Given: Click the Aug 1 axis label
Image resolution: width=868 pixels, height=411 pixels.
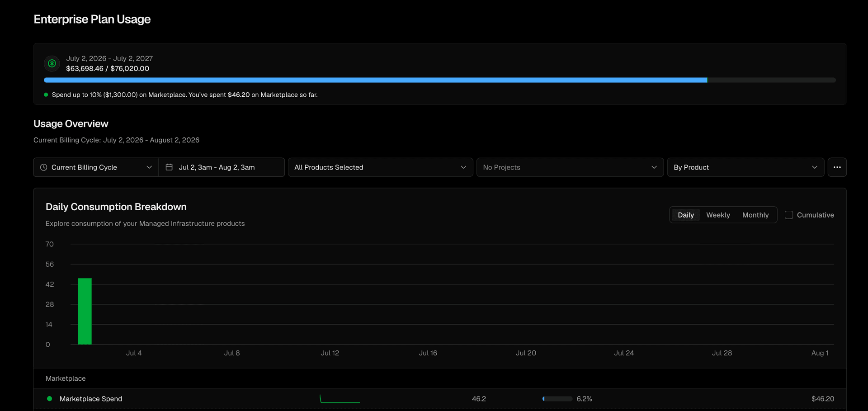Looking at the screenshot, I should pos(820,353).
